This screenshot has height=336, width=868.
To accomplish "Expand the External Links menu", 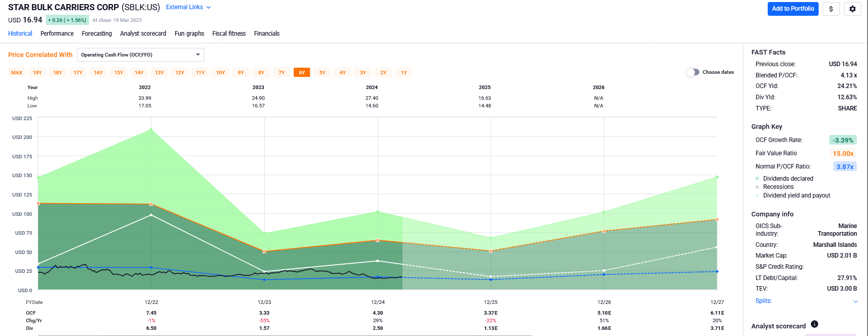I will tap(188, 7).
